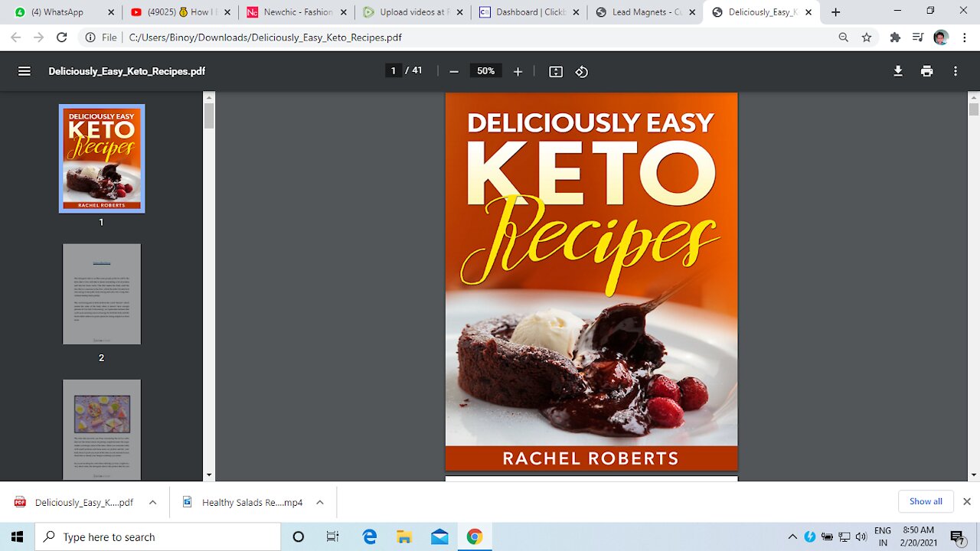Switch to the YouTube (49025) tab
Viewport: 980px width, 551px height.
(178, 12)
